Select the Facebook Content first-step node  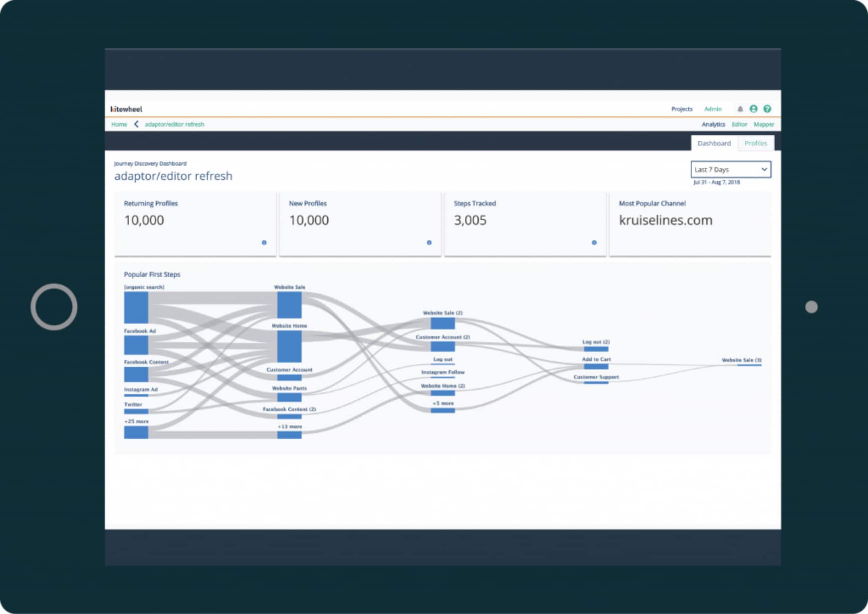pos(136,374)
